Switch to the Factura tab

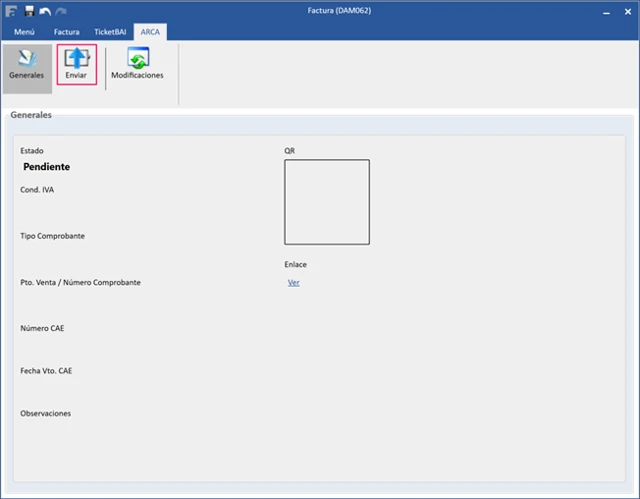click(x=66, y=32)
